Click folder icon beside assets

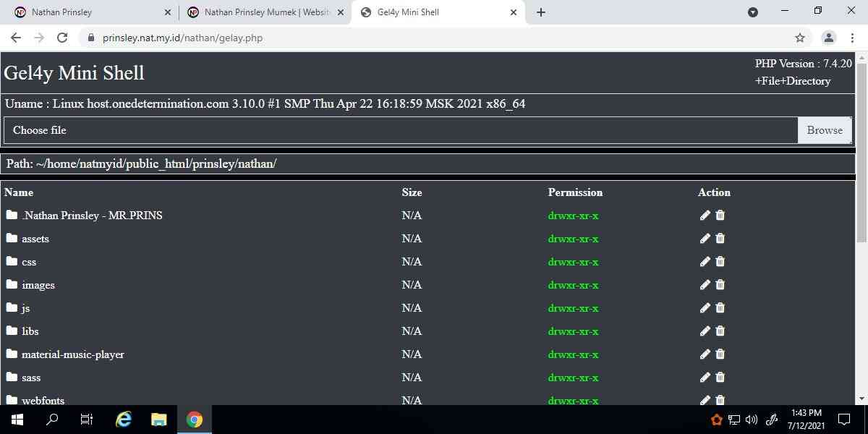point(12,238)
